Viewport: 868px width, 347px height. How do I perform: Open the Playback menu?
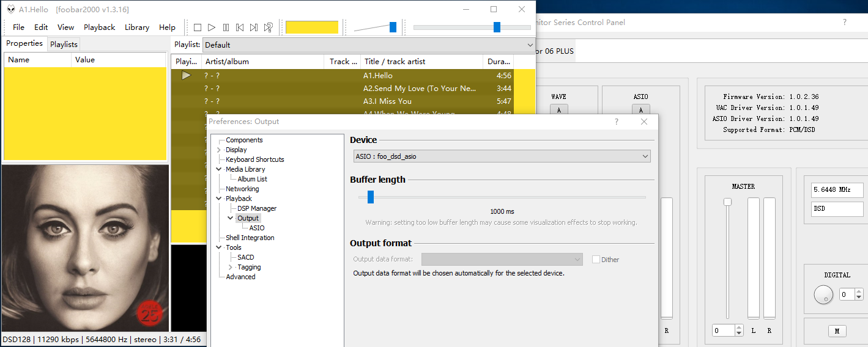pos(99,27)
